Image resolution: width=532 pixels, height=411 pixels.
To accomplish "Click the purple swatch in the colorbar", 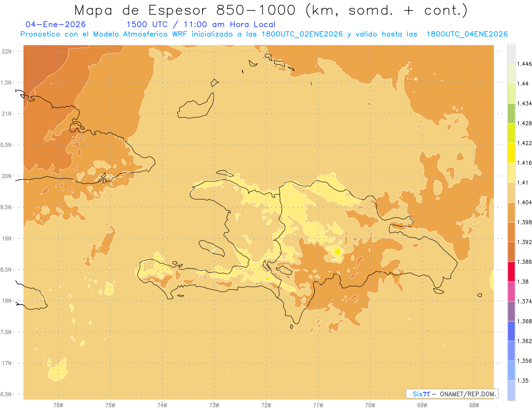I will point(511,311).
